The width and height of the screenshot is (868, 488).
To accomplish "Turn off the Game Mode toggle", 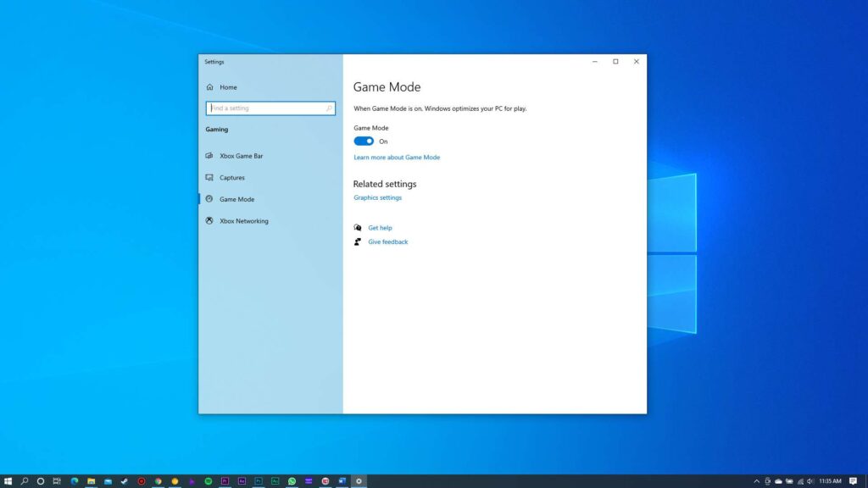I will tap(364, 141).
